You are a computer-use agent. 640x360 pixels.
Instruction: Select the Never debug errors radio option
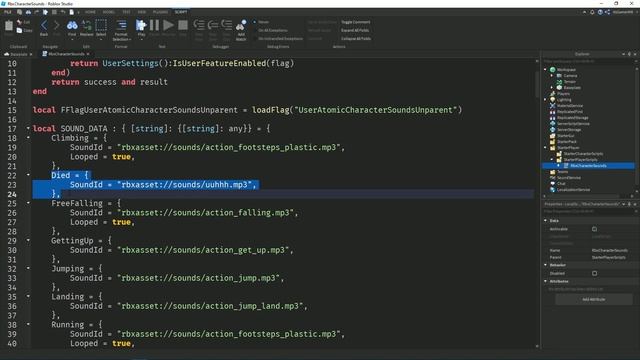(x=255, y=22)
